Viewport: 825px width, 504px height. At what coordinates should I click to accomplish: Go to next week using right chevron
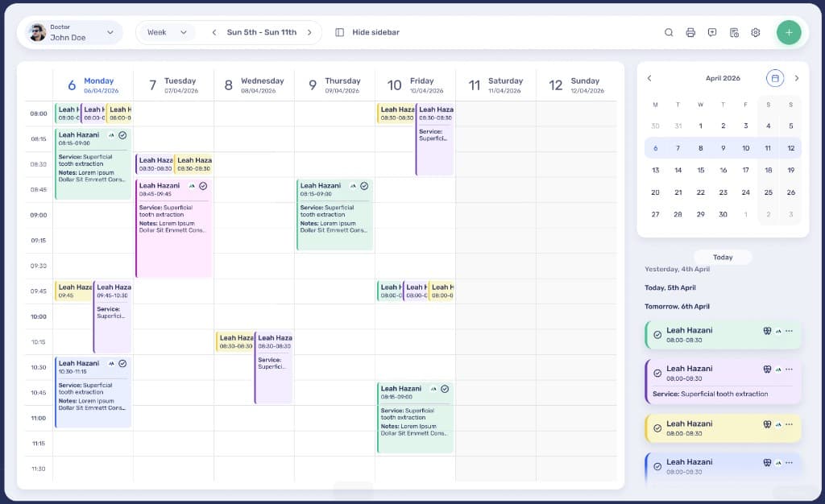pyautogui.click(x=309, y=32)
